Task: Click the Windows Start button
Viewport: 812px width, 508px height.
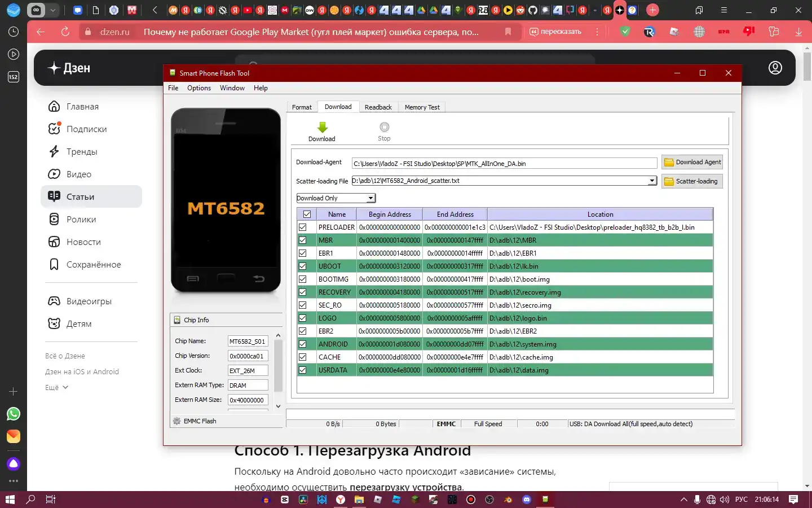Action: point(10,500)
